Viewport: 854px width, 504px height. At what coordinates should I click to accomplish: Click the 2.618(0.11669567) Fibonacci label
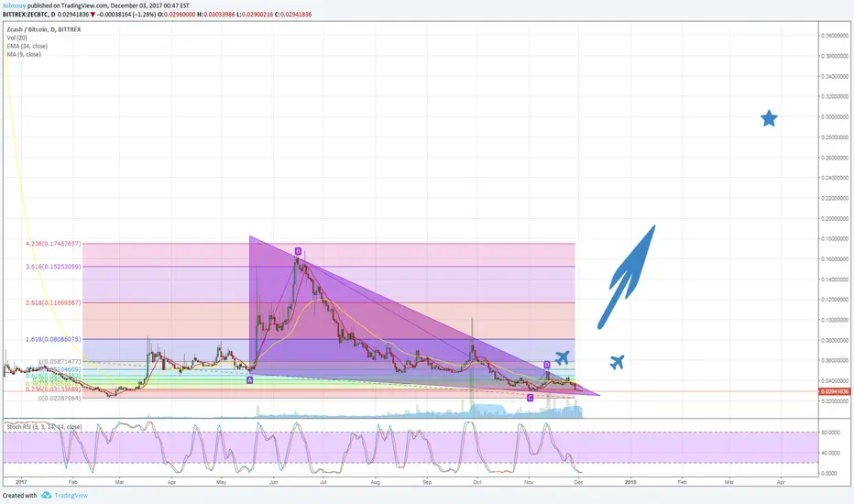point(53,302)
